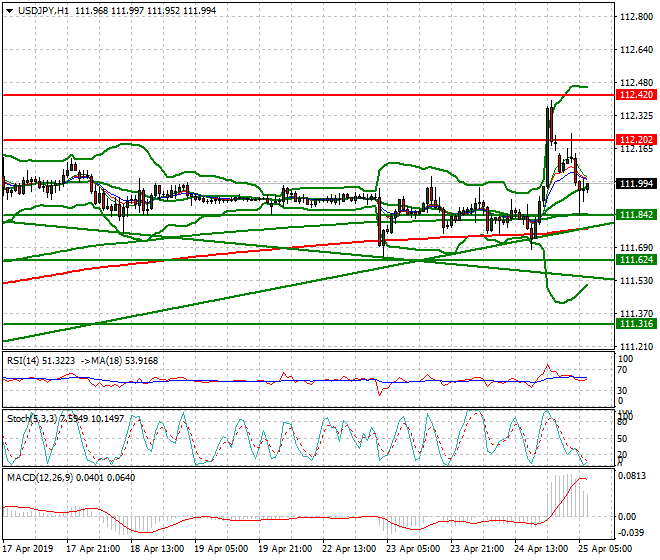Click the black 111.994 current price label
This screenshot has height=560, width=660.
(x=636, y=184)
